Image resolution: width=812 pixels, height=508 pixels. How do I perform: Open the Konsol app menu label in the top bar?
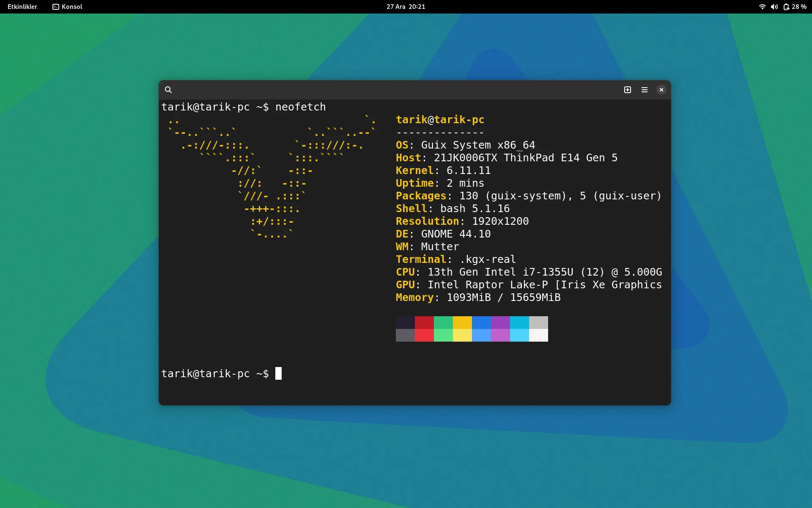coord(72,7)
